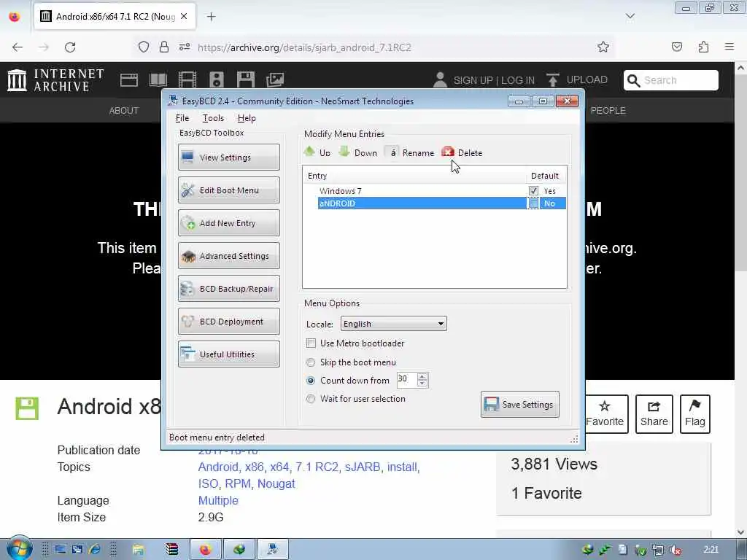
Task: Click the Down arrow icon in Modify Menu Entries
Action: pyautogui.click(x=344, y=152)
